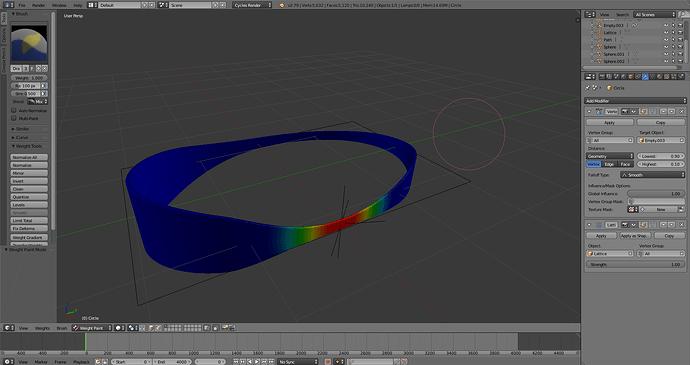
Task: Open the All Scenes outliner dropdown
Action: point(654,15)
